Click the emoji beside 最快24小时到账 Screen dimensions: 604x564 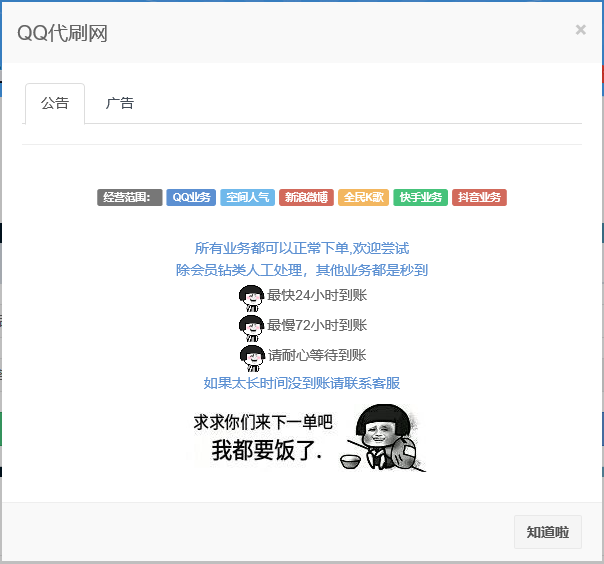(x=251, y=298)
